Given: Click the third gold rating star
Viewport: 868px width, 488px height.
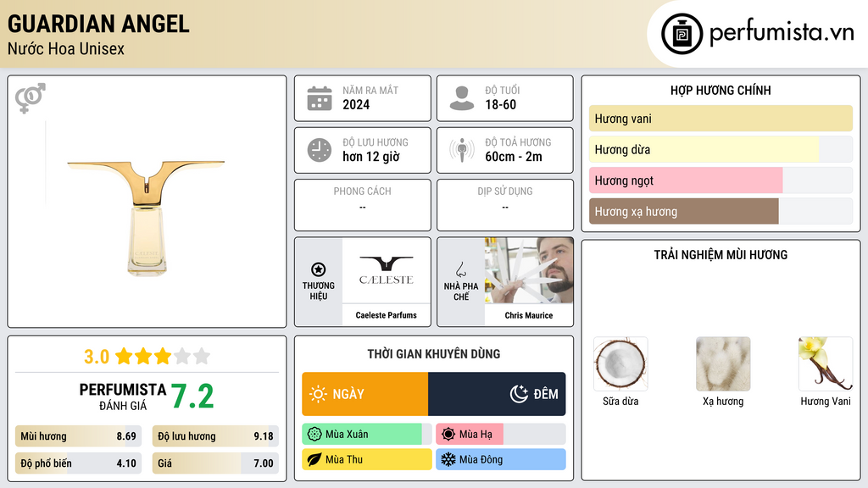Looking at the screenshot, I should point(163,356).
